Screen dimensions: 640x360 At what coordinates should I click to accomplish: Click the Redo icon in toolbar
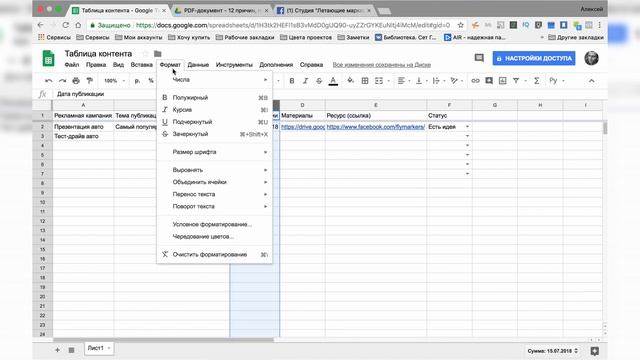point(62,81)
